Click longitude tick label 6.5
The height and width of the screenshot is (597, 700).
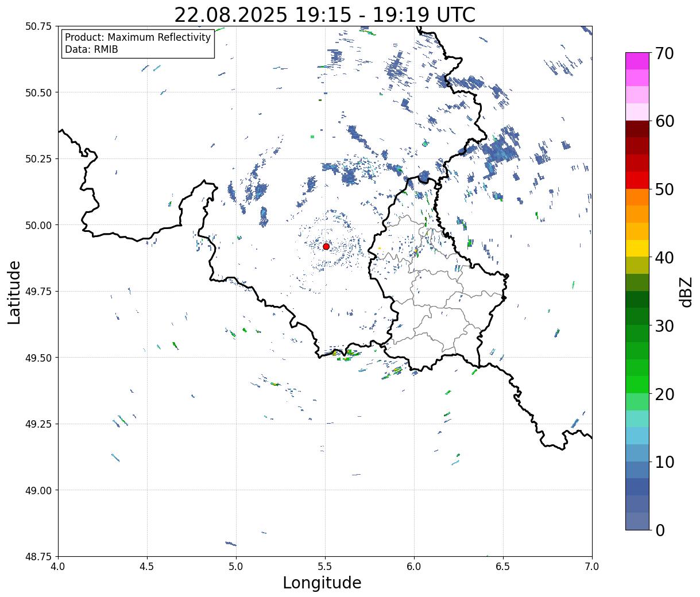click(x=503, y=567)
